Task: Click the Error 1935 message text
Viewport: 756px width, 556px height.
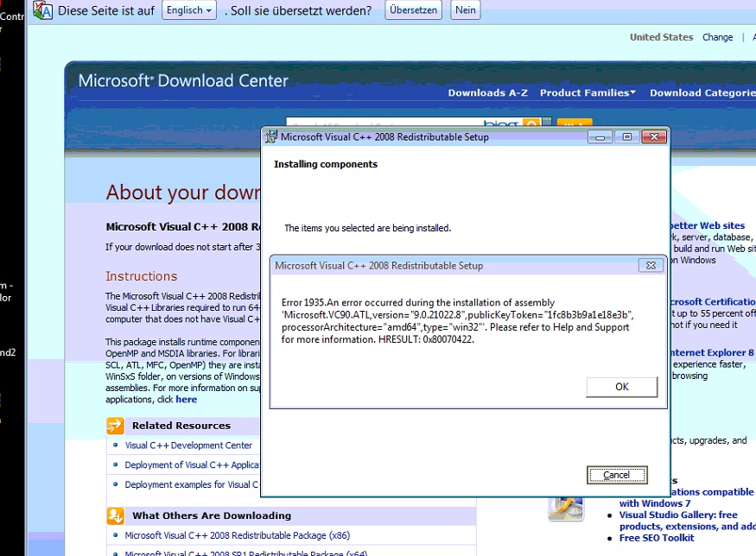Action: 457,321
